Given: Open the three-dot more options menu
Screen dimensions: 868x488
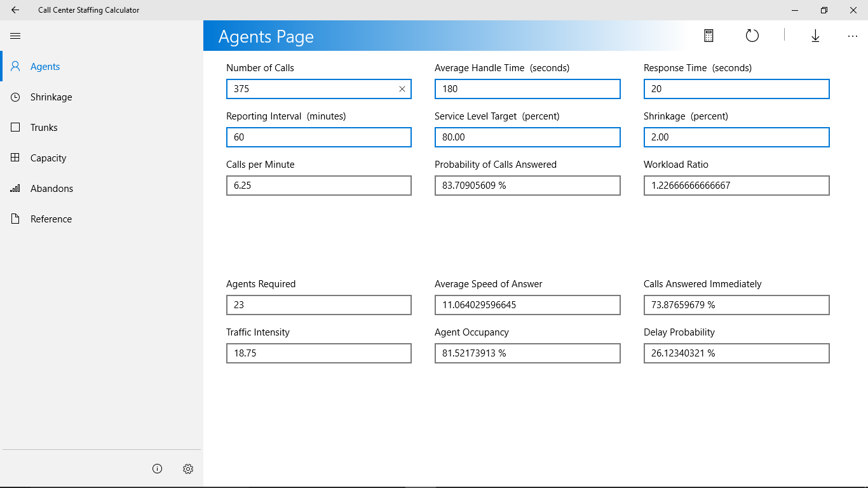Looking at the screenshot, I should point(853,36).
